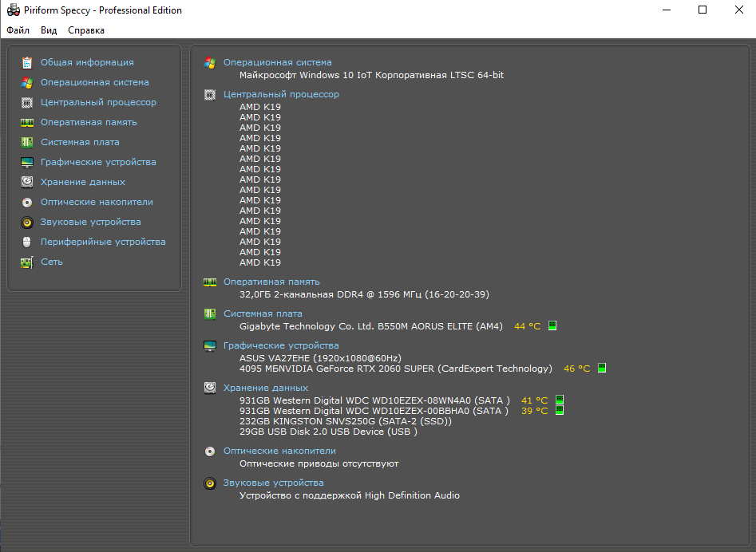Follow the Графические устройства heading link in summary
756x552 pixels.
coord(281,346)
